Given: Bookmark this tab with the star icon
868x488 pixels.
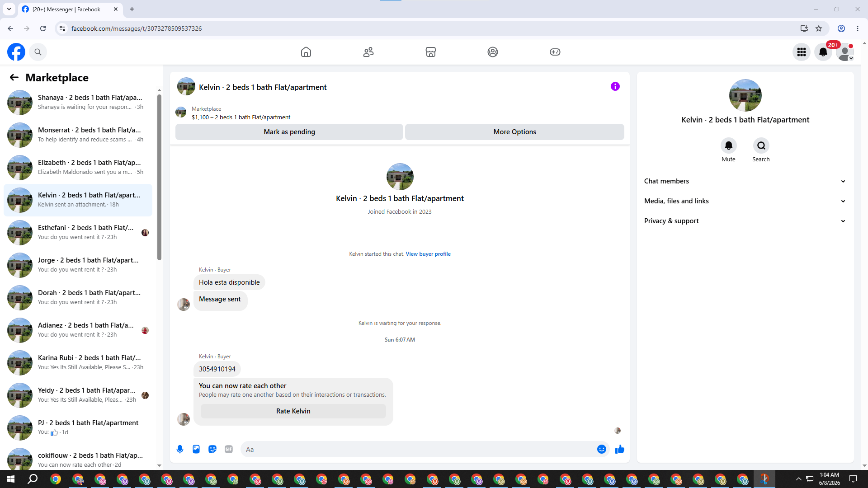Looking at the screenshot, I should pos(819,28).
